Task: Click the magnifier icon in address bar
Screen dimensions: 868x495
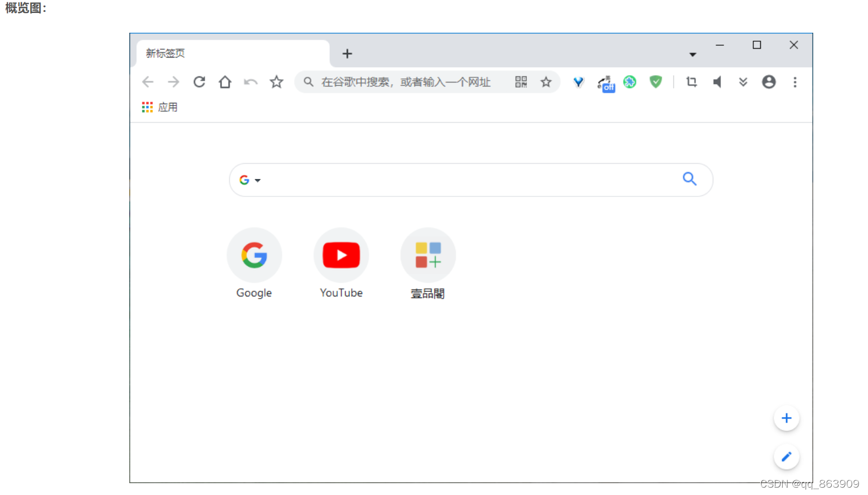Action: 308,82
